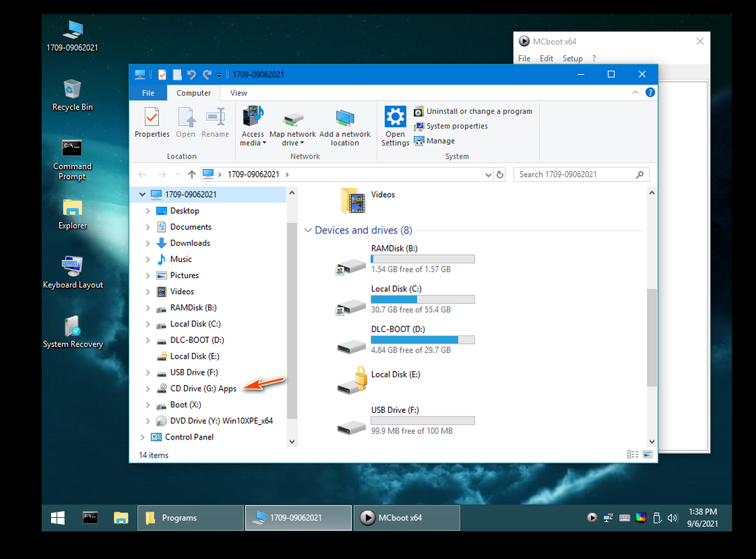This screenshot has width=756, height=559.
Task: Select Control Panel in navigation tree
Action: (x=189, y=437)
